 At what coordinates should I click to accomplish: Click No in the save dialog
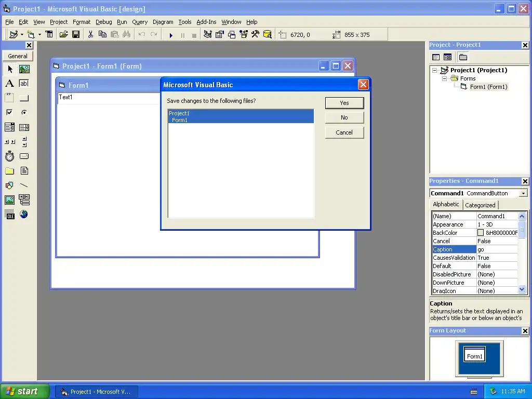pyautogui.click(x=344, y=117)
